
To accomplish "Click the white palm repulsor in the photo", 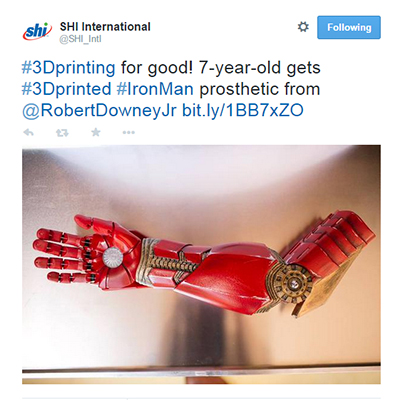I will (x=113, y=257).
